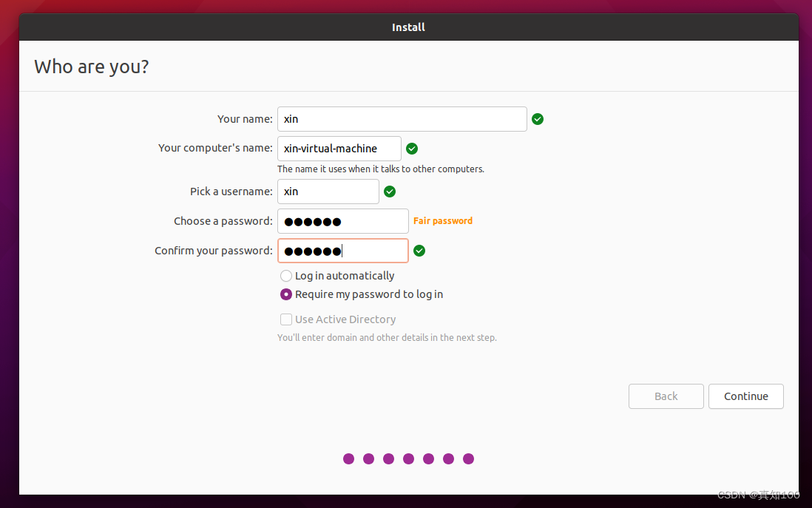Click inside the Your name text field
Screen dimensions: 812x508
402,119
